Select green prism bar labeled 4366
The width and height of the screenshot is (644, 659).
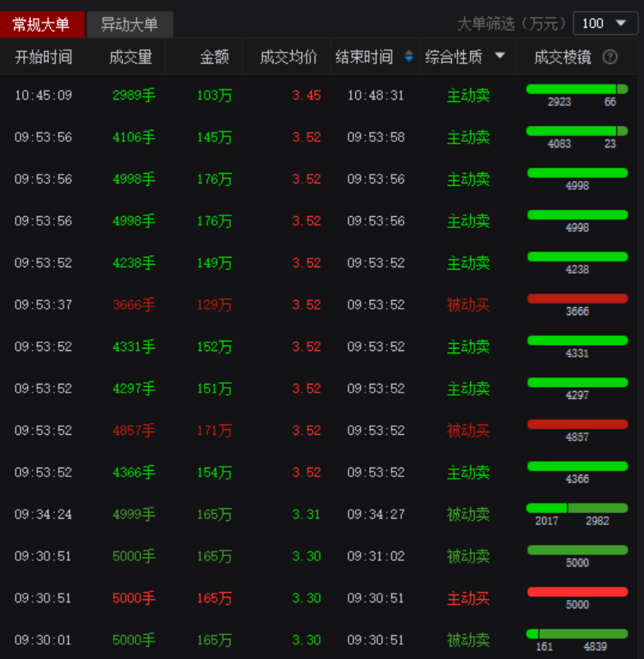577,466
